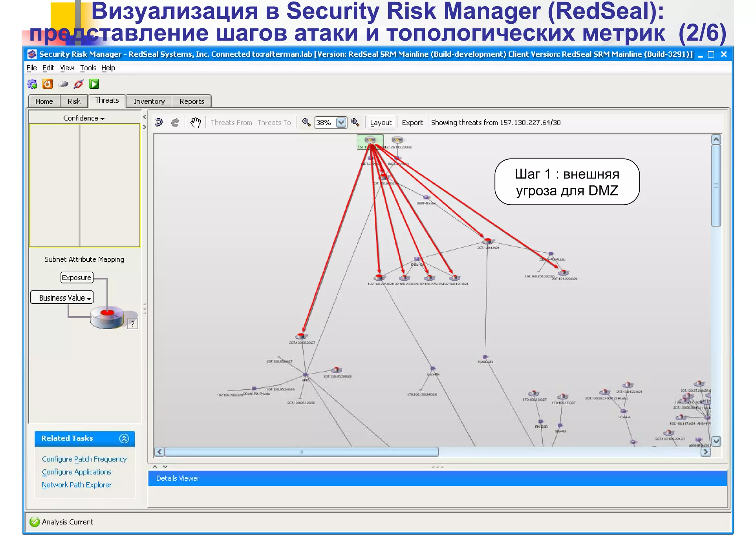
Task: Click the Details Viewer header bar
Action: click(438, 478)
